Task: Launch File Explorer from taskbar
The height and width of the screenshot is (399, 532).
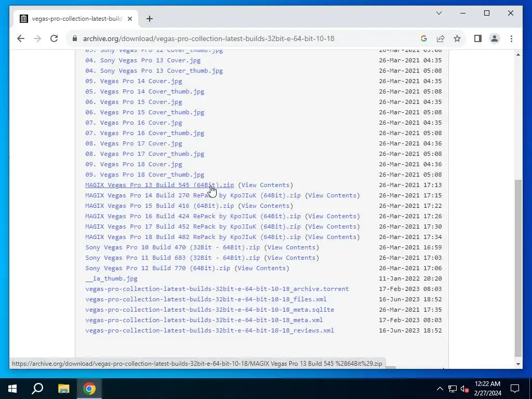Action: pos(63,389)
